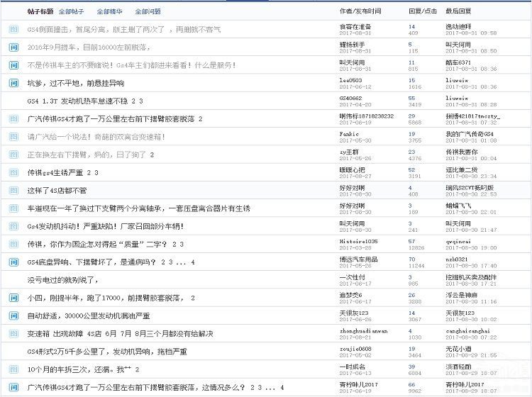Open the 全部问题 tab
Viewport: 532px width, 397px height.
click(x=148, y=12)
